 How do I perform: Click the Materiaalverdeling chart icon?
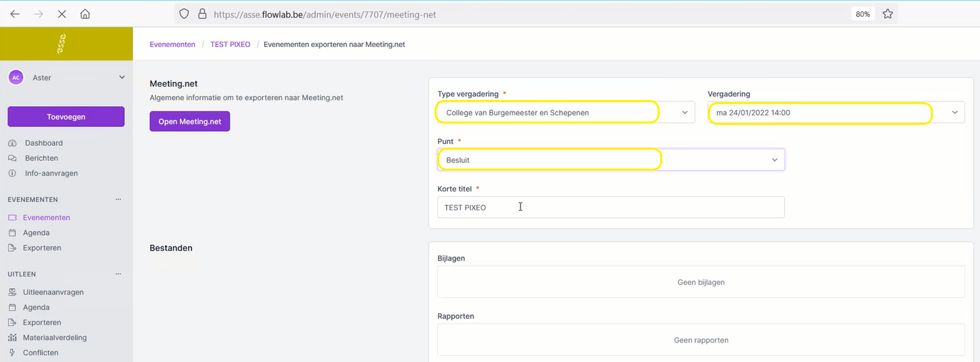pyautogui.click(x=12, y=338)
